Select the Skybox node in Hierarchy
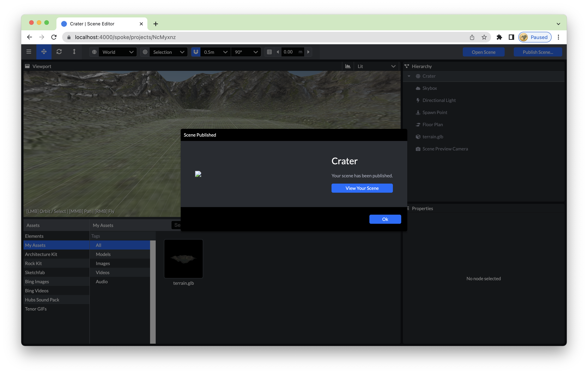 point(483,88)
